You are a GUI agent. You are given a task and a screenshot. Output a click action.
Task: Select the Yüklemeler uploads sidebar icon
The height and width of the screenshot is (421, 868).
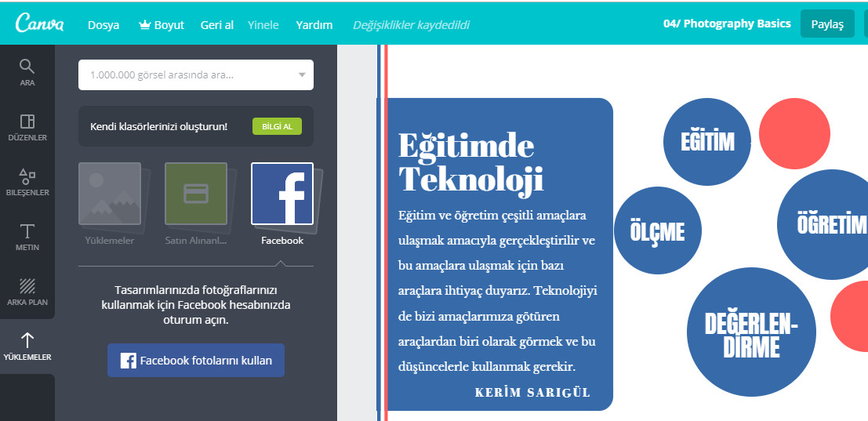(x=27, y=347)
